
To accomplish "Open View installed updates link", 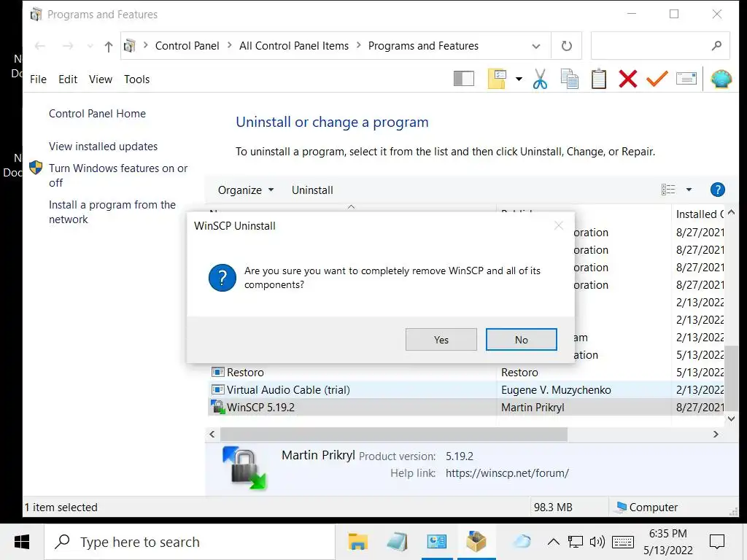I will pyautogui.click(x=103, y=146).
